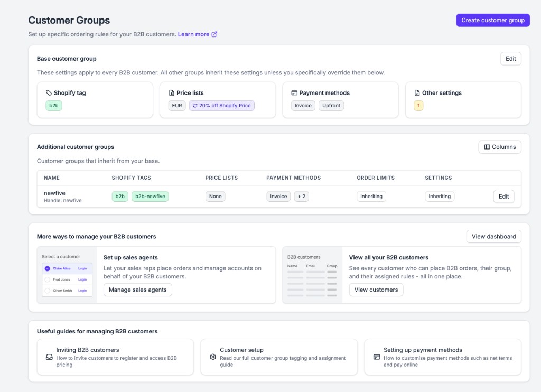Click Inheriting badge under Settings
This screenshot has height=392, width=541.
click(x=440, y=197)
